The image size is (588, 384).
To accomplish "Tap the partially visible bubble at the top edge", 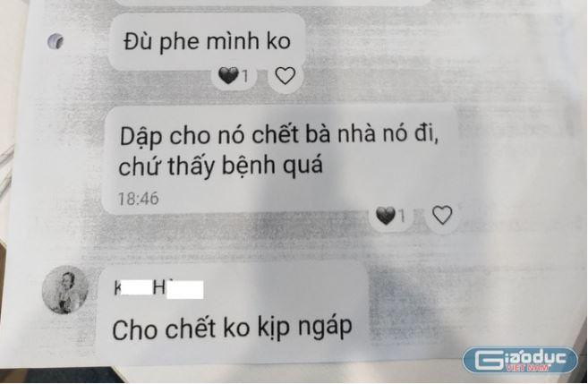I will pos(272,3).
